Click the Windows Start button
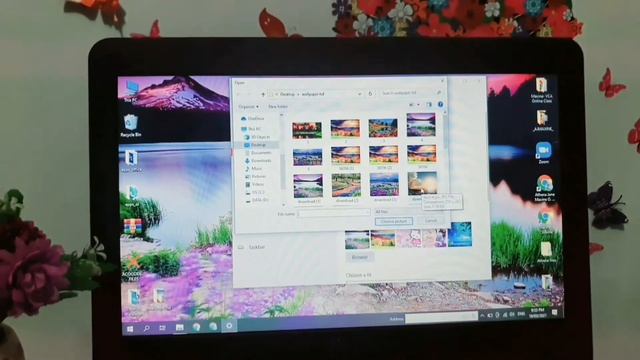Viewport: 640px width, 360px height. click(x=130, y=329)
